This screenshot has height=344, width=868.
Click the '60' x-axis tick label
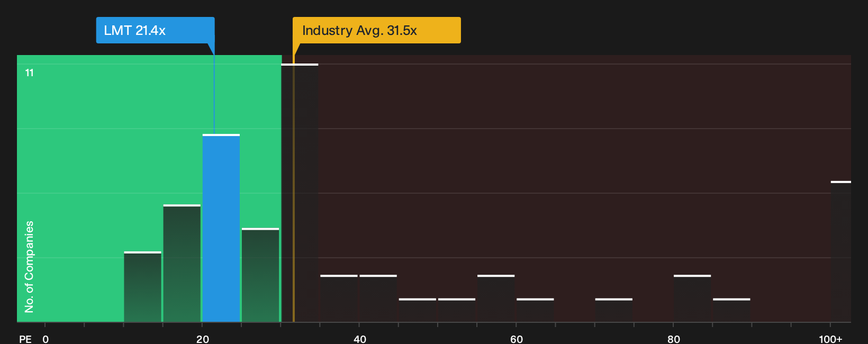click(517, 339)
